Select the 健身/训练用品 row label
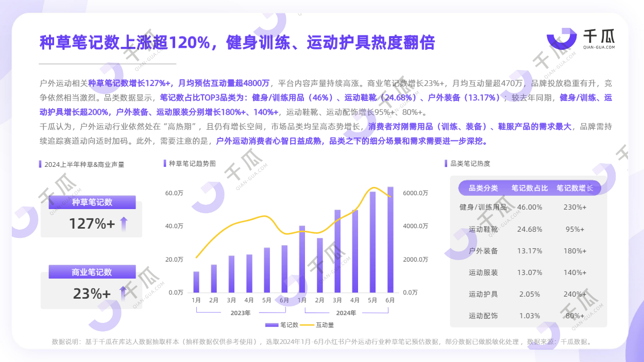 [x=483, y=207]
